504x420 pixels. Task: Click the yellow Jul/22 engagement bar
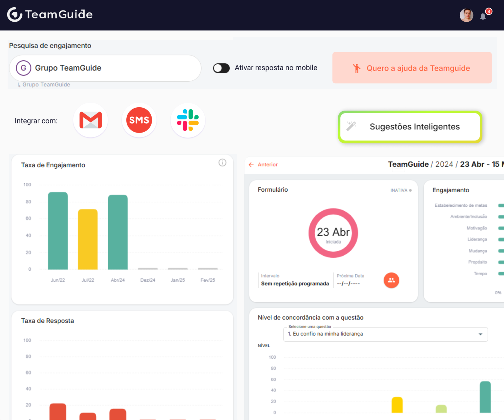point(88,239)
